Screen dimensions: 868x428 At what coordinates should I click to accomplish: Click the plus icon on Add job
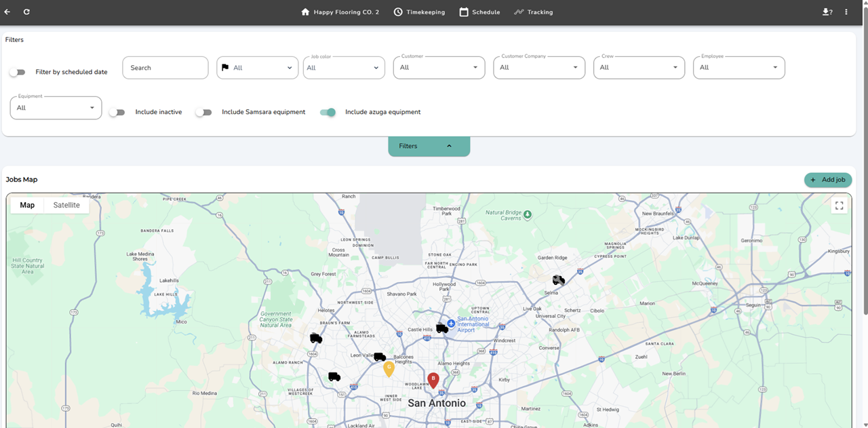(813, 180)
